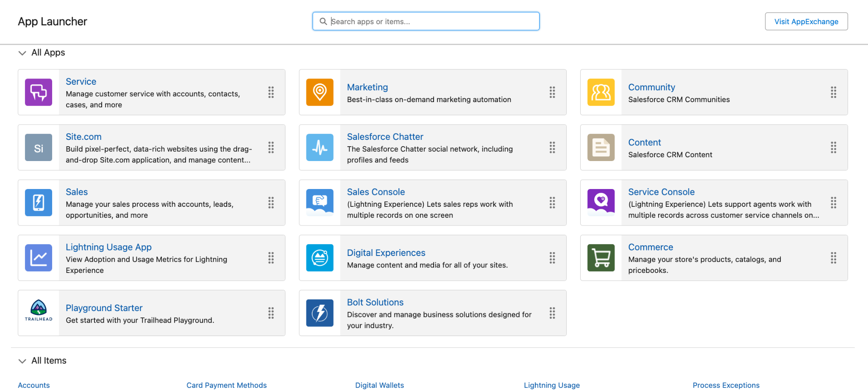Click the Bolt Solutions lightning icon

[x=320, y=313]
